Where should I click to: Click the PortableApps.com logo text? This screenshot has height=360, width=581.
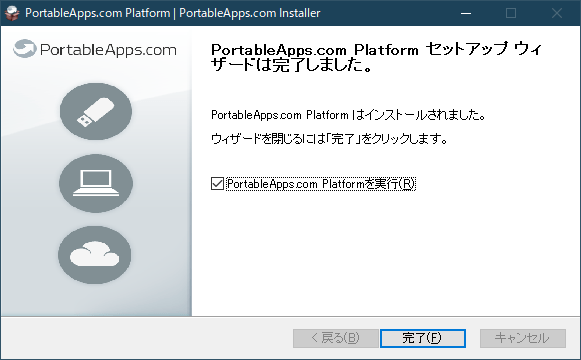coord(108,50)
